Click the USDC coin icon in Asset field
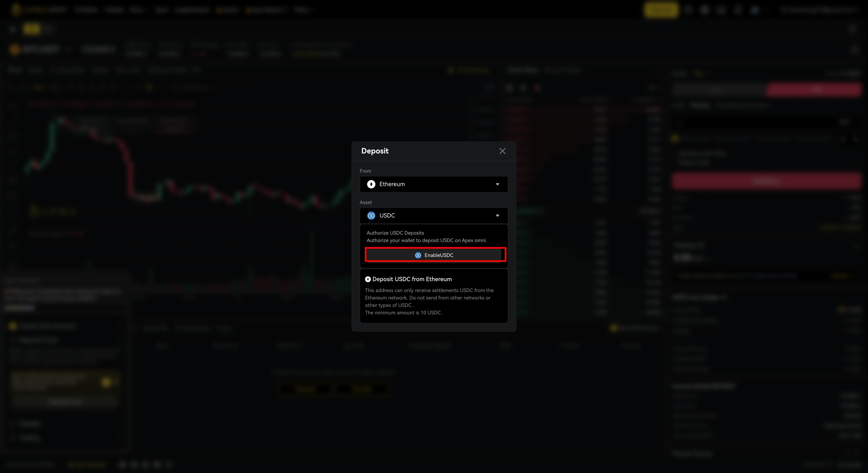This screenshot has width=868, height=473. pos(371,215)
